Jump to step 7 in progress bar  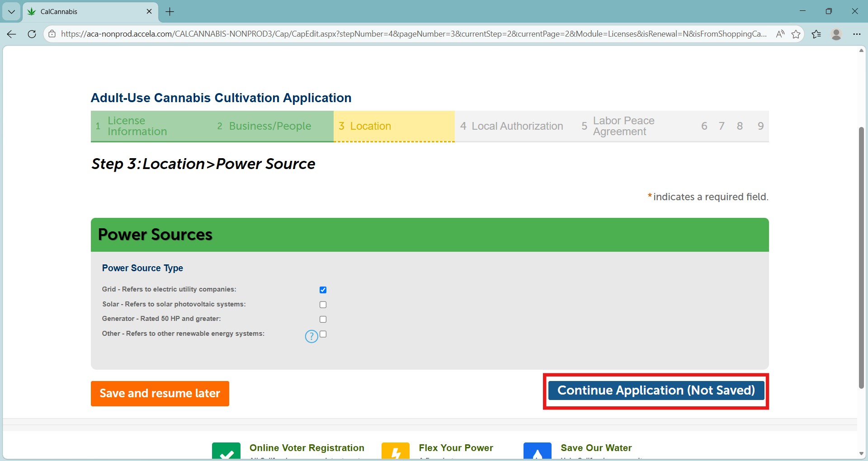pos(722,126)
